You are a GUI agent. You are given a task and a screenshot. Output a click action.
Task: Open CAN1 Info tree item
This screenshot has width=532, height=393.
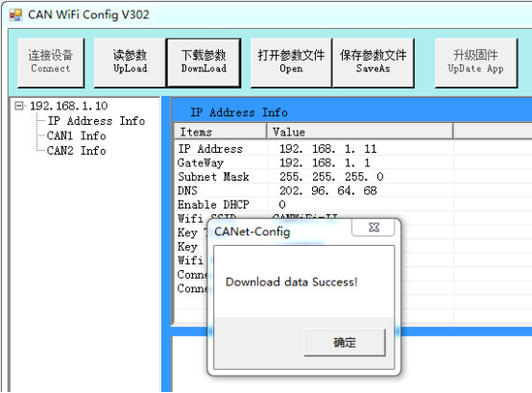point(76,135)
